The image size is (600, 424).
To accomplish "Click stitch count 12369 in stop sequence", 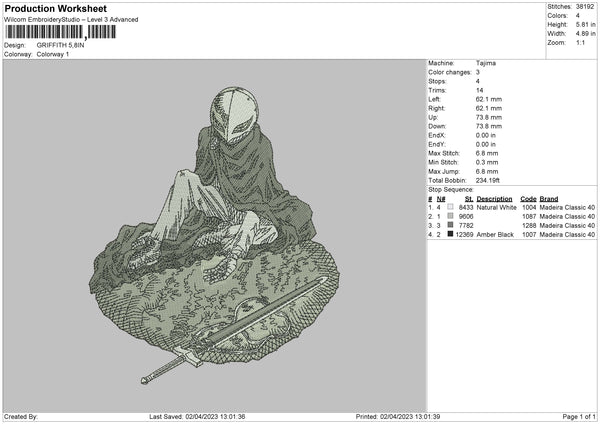I will point(465,235).
